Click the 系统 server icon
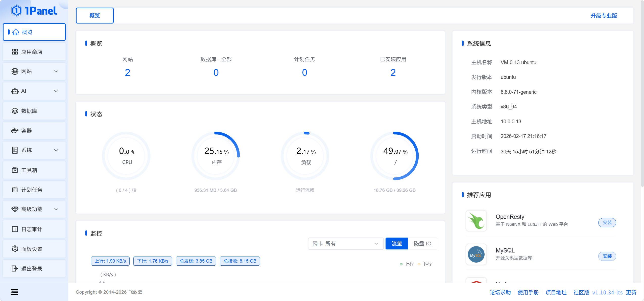This screenshot has width=644, height=301. [x=15, y=150]
